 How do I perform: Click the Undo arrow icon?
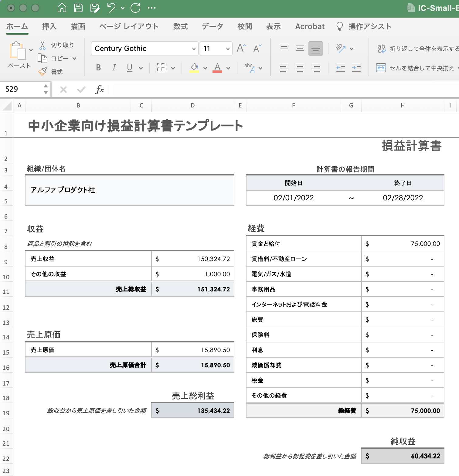click(x=111, y=8)
